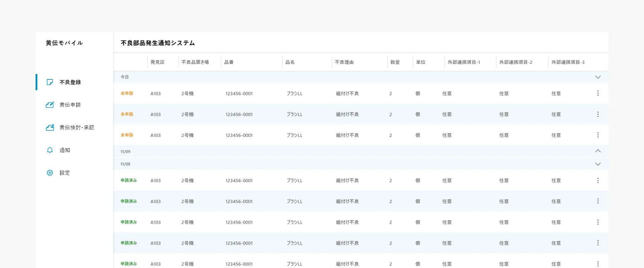
Task: Open the 設定 menu item
Action: [x=65, y=173]
